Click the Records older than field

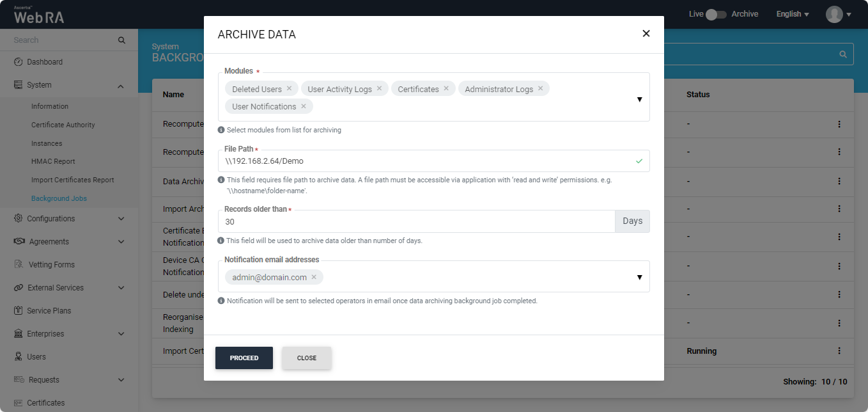point(415,221)
